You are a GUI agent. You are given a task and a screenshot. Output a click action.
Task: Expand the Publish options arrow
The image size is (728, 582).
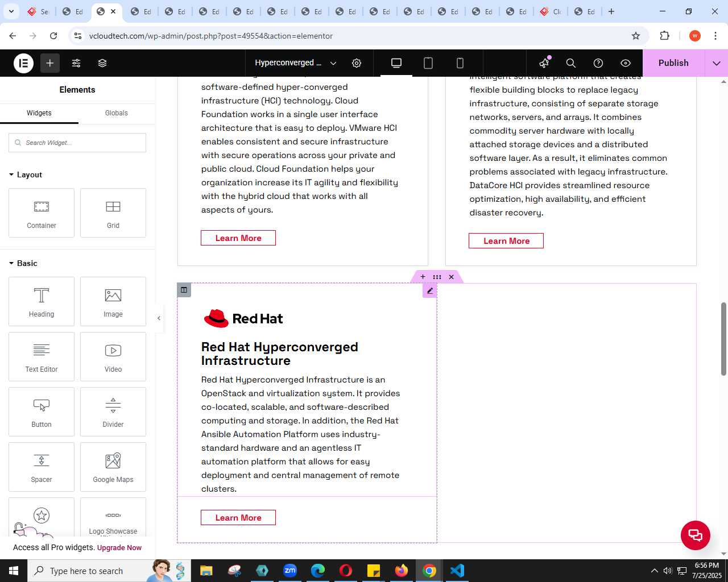[717, 63]
